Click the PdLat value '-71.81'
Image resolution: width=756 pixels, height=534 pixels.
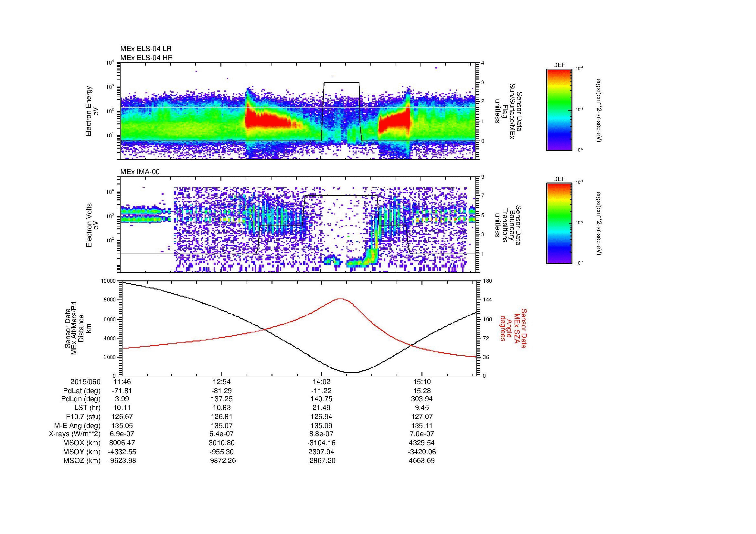tap(122, 391)
